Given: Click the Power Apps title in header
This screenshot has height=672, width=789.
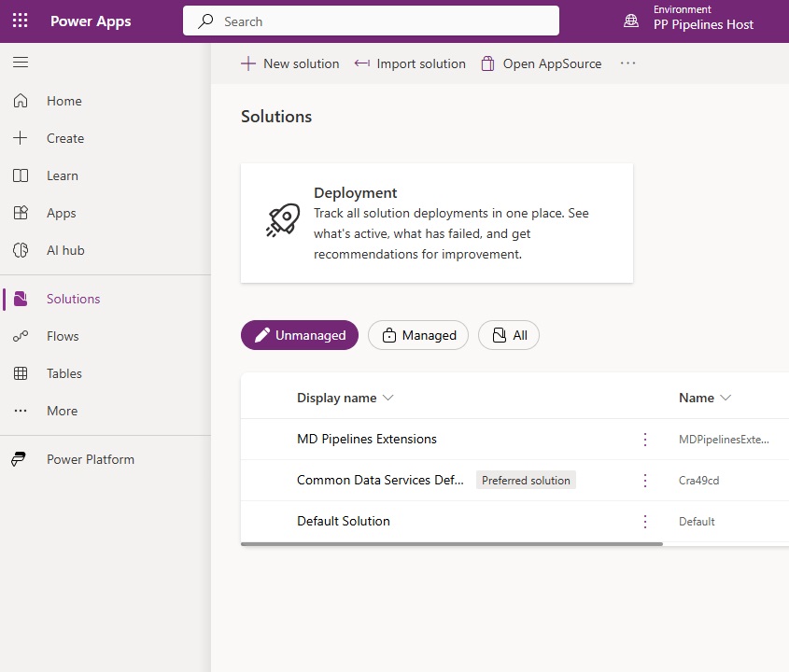Looking at the screenshot, I should point(91,21).
